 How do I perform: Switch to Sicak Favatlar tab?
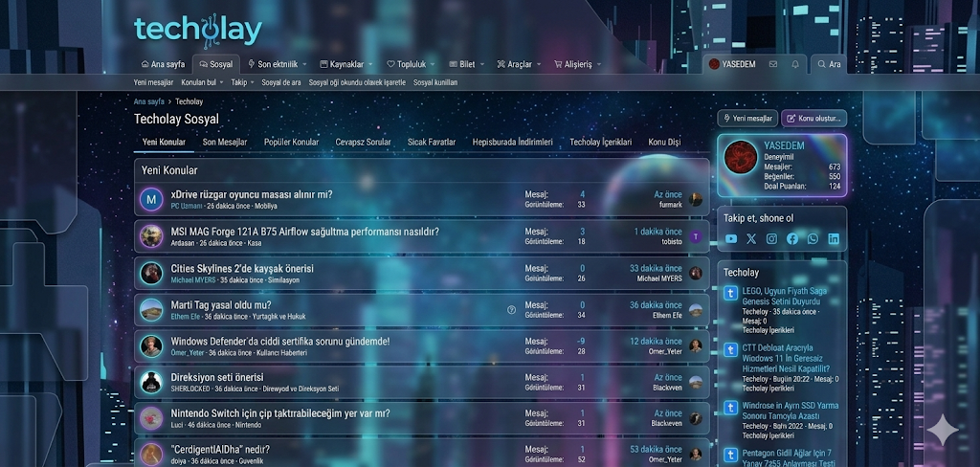coord(432,142)
